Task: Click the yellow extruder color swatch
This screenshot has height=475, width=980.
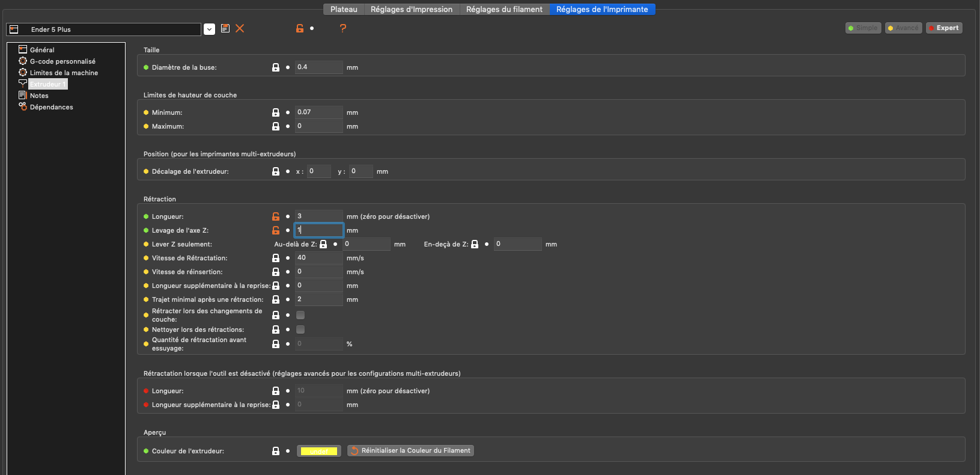Action: [319, 451]
